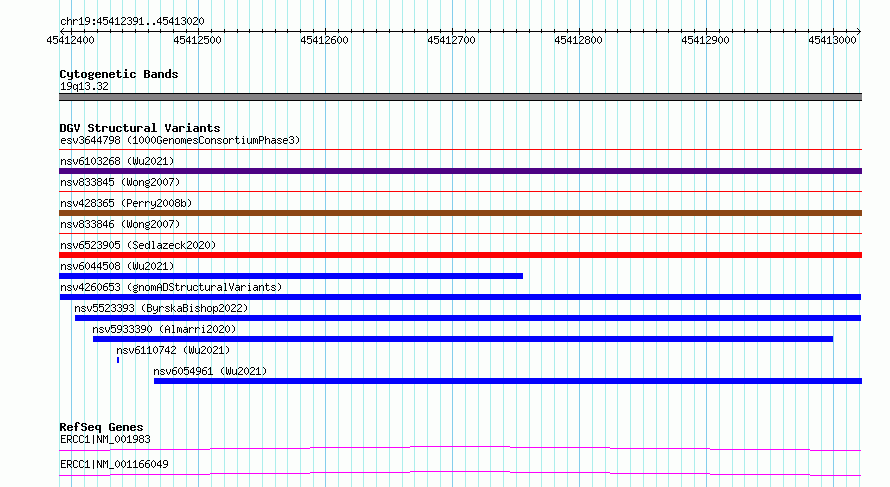Open variant label nsv6054961 (Wu2021)
Image resolution: width=890 pixels, height=487 pixels.
pyautogui.click(x=210, y=371)
